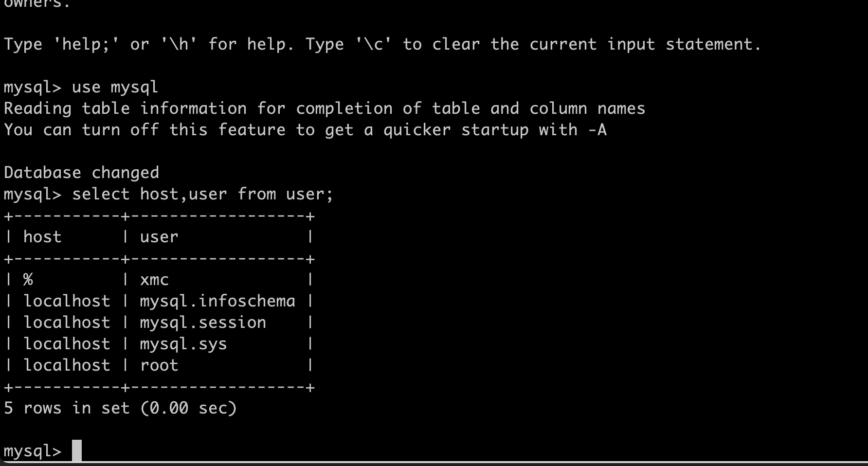Click the 'root' user entry
The height and width of the screenshot is (466, 868).
(x=159, y=365)
